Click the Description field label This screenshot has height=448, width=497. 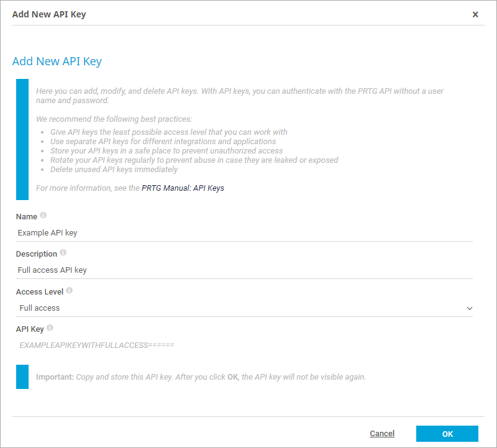click(x=37, y=254)
